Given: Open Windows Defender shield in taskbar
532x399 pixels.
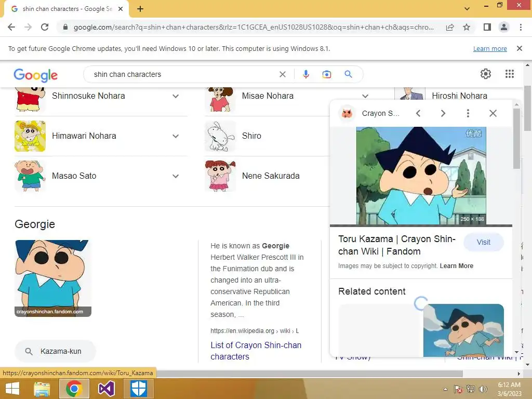Looking at the screenshot, I should [138, 389].
